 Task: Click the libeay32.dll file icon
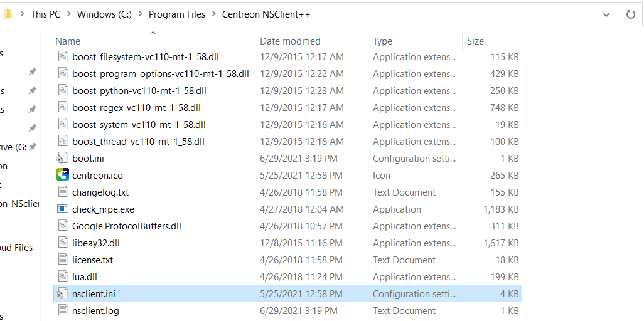point(62,243)
